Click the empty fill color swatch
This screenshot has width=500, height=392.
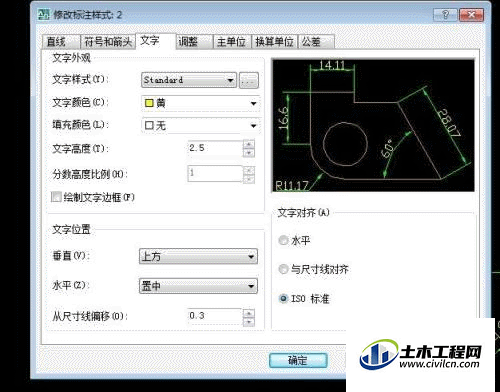[149, 126]
